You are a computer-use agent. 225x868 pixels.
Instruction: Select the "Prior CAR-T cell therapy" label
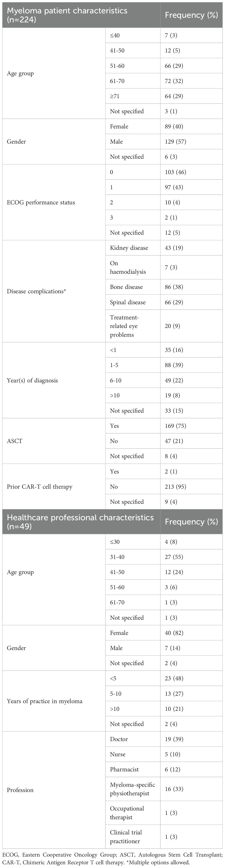(40, 486)
